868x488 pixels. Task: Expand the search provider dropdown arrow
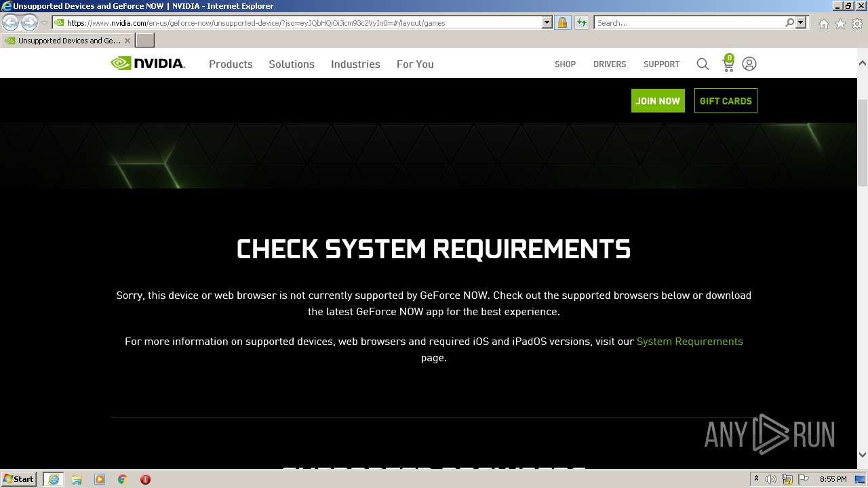point(801,23)
